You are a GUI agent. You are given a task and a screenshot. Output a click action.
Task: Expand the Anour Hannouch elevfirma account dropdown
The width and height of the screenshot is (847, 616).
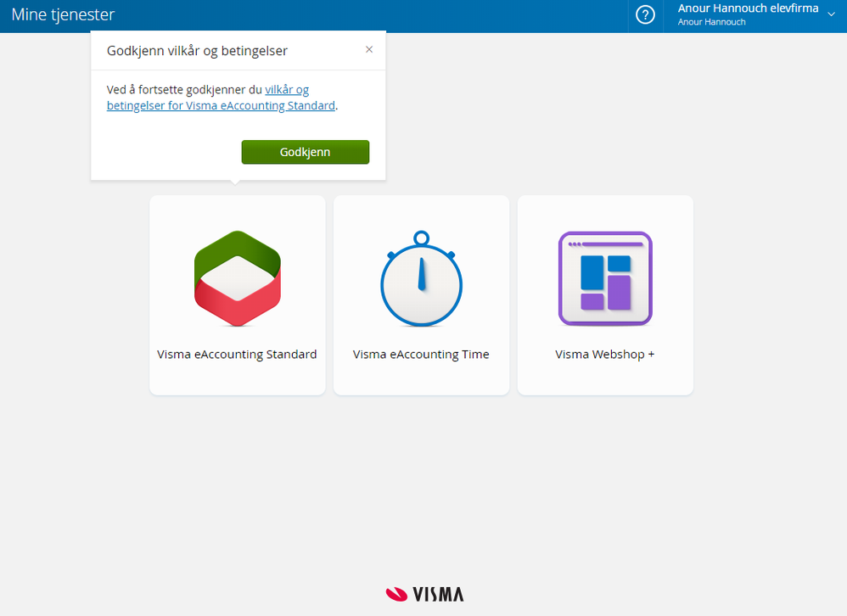832,14
